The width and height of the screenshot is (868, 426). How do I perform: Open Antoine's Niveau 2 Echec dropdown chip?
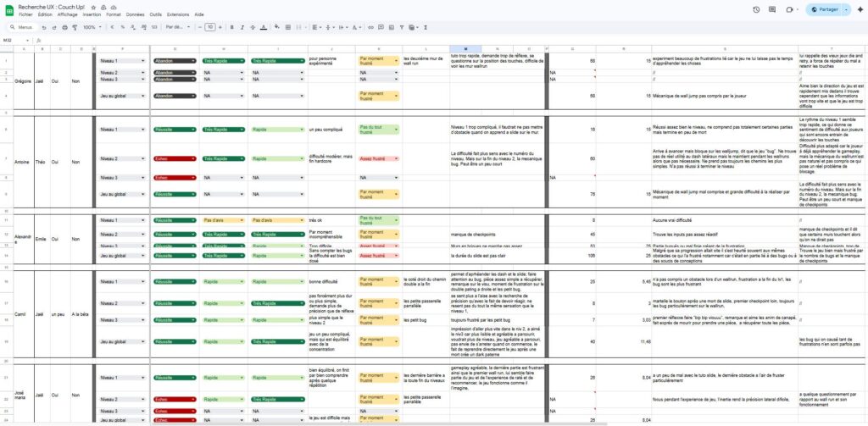[x=175, y=158]
